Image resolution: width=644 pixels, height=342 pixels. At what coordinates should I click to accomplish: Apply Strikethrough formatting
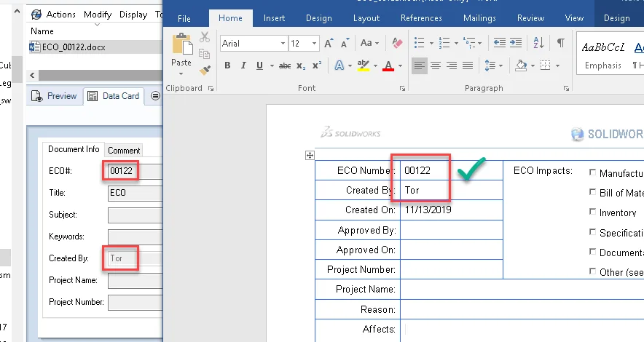tap(285, 66)
